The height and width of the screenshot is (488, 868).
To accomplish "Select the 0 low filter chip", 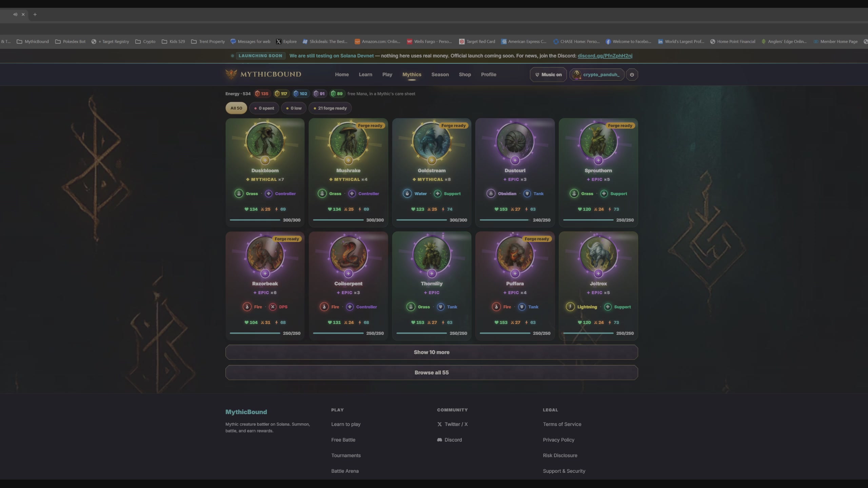I will coord(294,108).
